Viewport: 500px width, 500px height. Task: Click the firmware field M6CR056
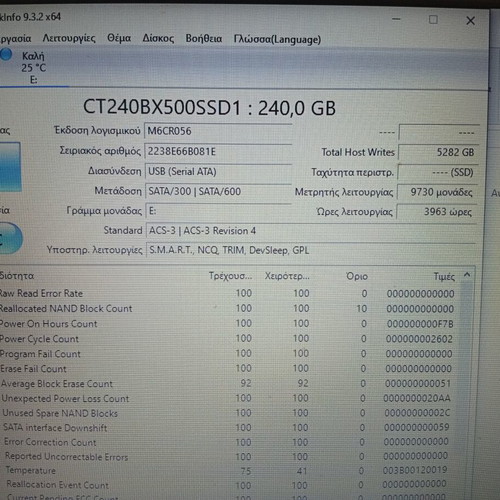pyautogui.click(x=218, y=131)
